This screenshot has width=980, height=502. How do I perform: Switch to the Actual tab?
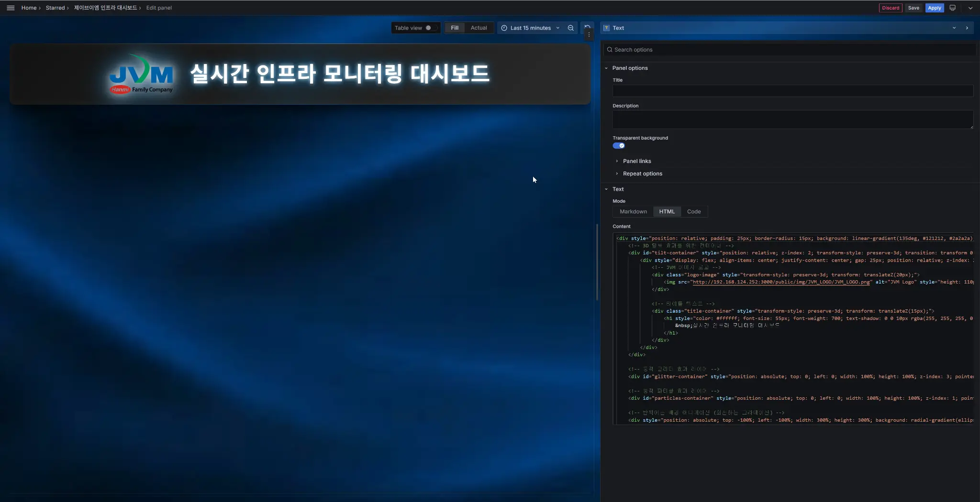pos(479,28)
